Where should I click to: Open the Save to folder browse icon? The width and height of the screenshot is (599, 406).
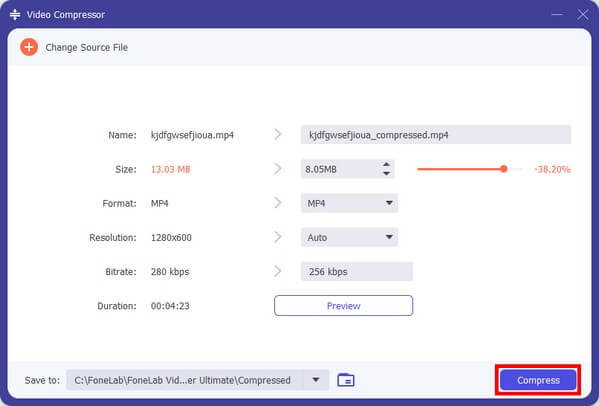(x=346, y=380)
